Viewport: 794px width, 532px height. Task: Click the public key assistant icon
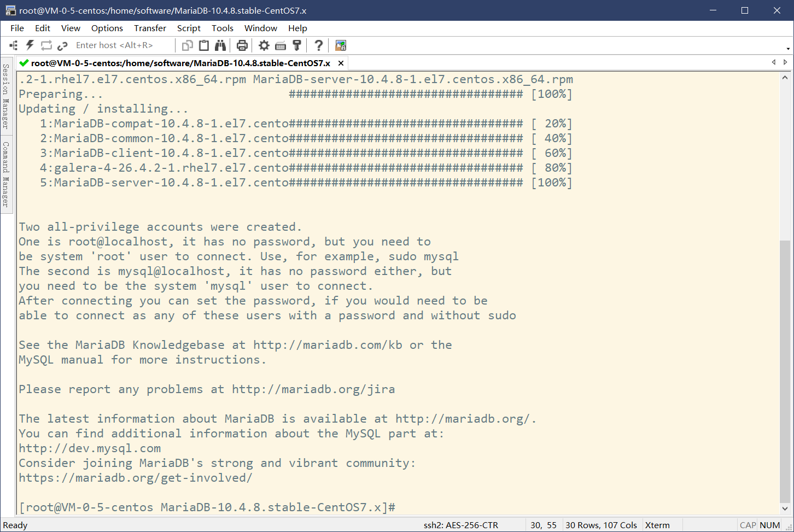coord(297,45)
